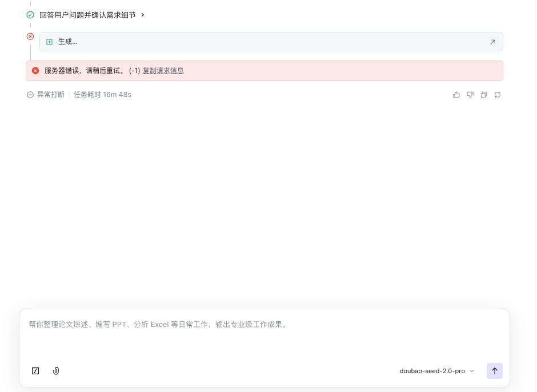Click the thumbs down feedback icon
Screen dimensions: 537x392
(x=470, y=95)
